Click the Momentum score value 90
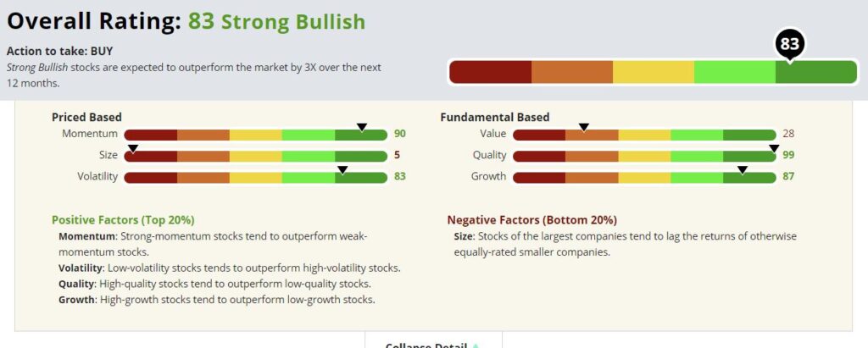The height and width of the screenshot is (348, 868). [x=400, y=134]
